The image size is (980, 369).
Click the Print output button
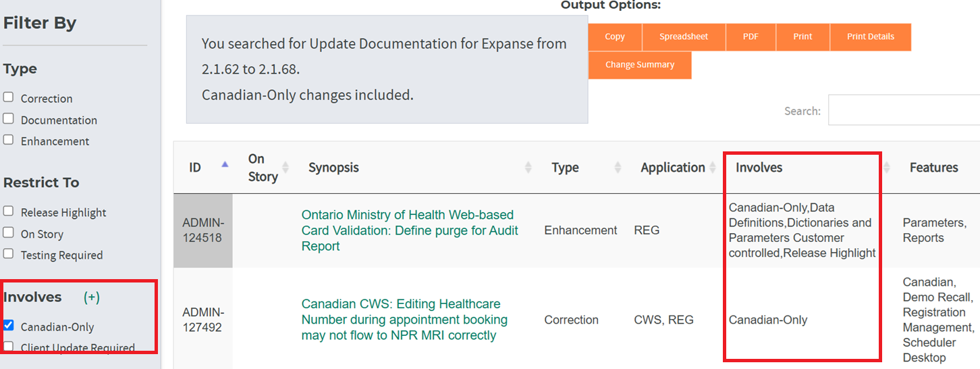[x=802, y=37]
